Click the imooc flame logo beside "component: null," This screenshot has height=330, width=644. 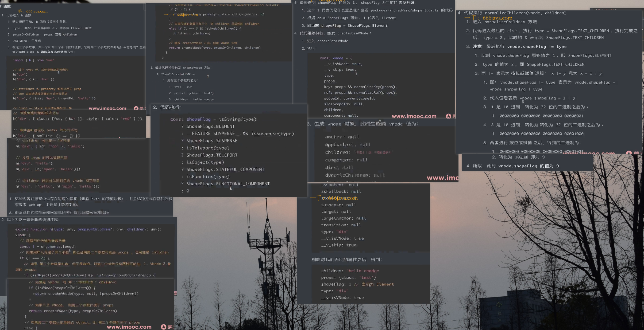click(x=449, y=116)
